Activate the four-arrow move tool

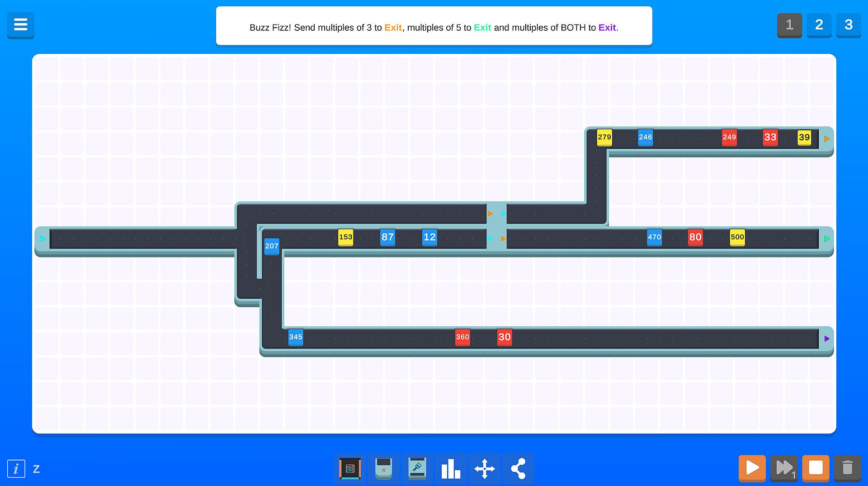485,469
